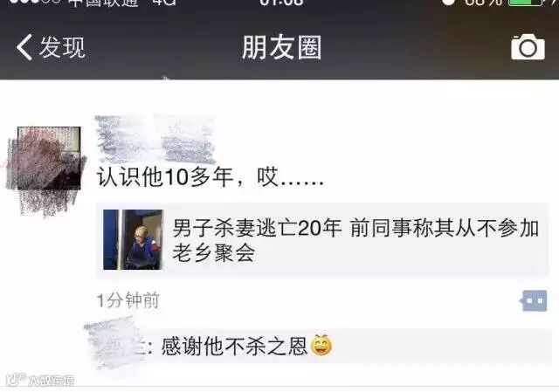Tap the 中国联通 carrier name
The width and height of the screenshot is (559, 392).
point(103,3)
